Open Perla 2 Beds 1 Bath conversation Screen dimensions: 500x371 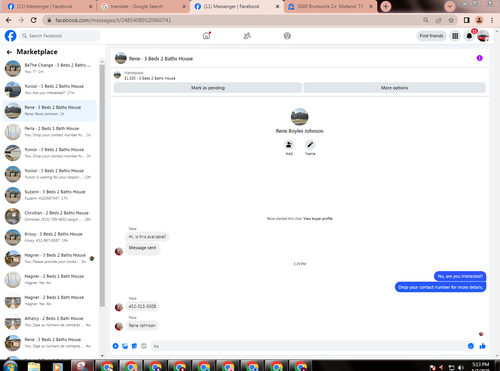coord(49,132)
